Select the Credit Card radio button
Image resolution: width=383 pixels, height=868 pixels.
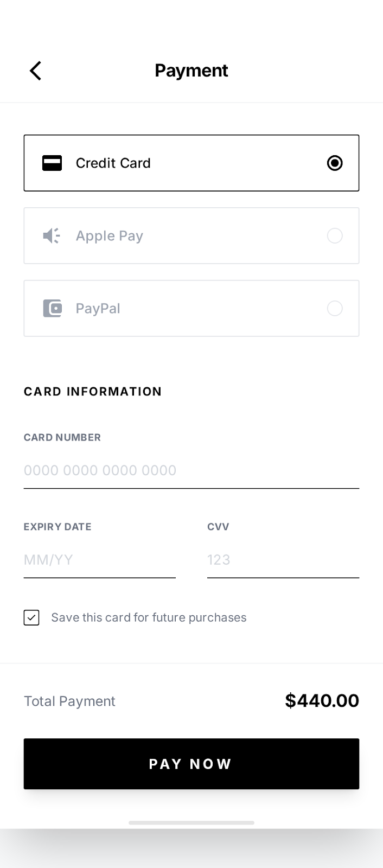click(x=335, y=163)
